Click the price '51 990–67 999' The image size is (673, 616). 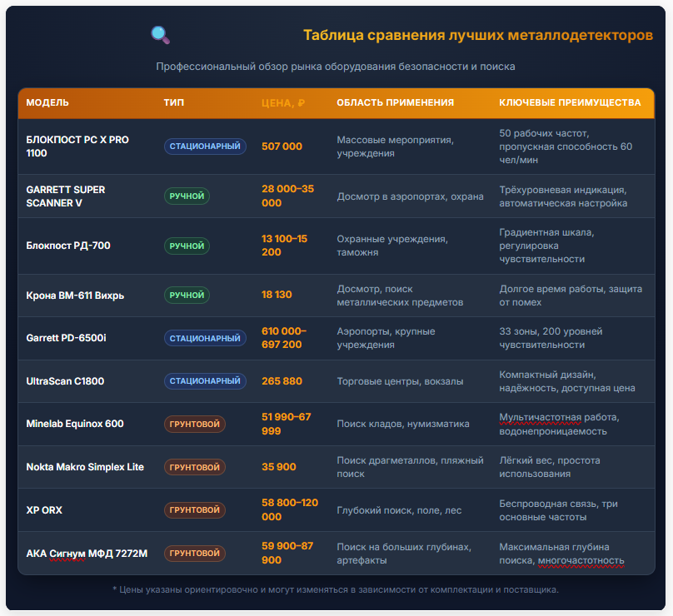click(287, 424)
